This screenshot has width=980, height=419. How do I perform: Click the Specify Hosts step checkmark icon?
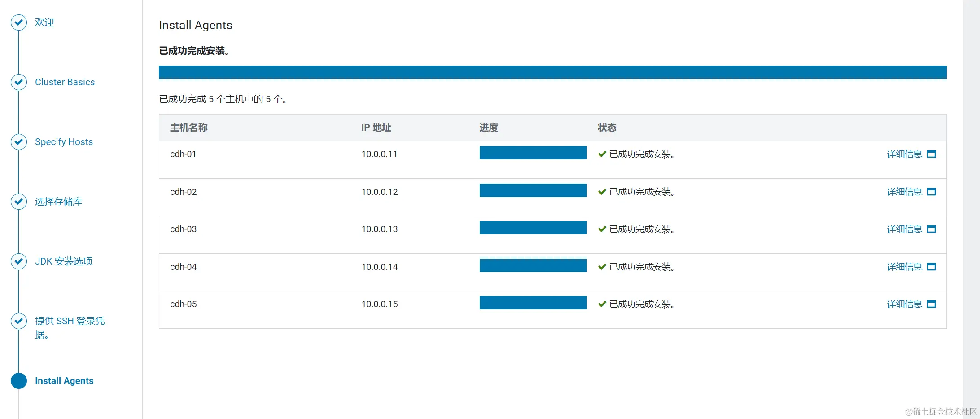[19, 142]
